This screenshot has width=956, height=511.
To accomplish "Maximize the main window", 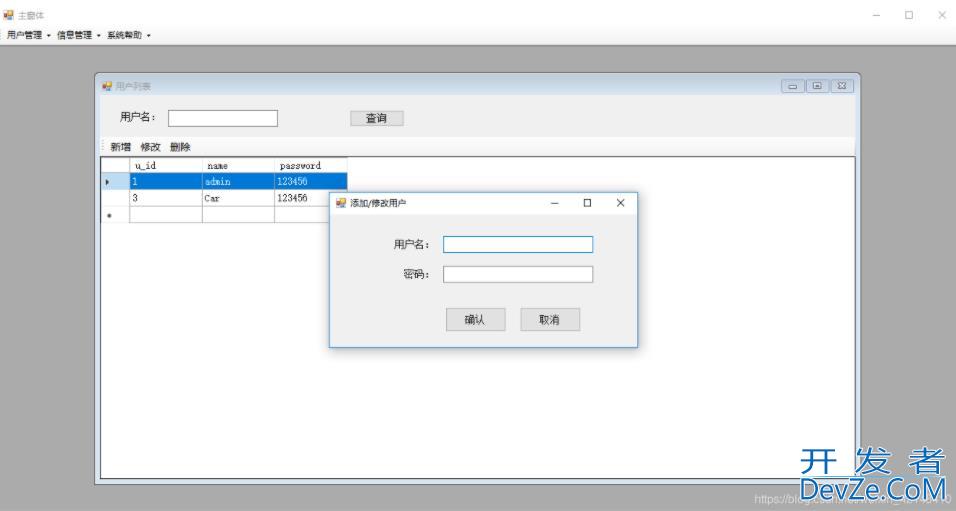I will [909, 15].
